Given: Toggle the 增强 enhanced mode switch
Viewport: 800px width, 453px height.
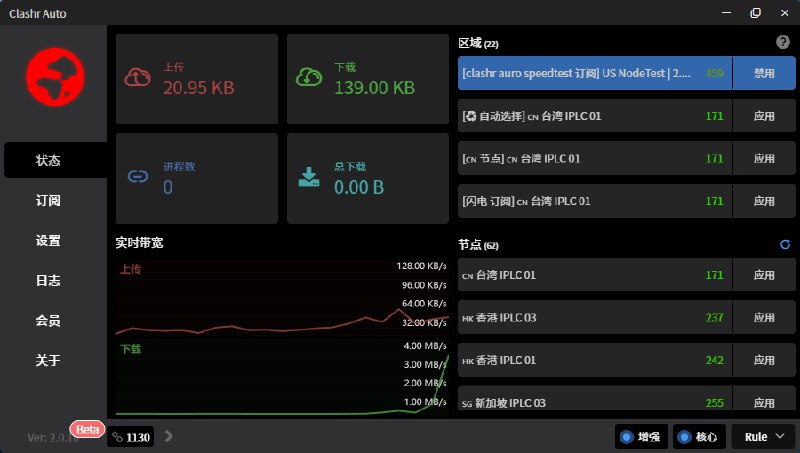Looking at the screenshot, I should 641,437.
